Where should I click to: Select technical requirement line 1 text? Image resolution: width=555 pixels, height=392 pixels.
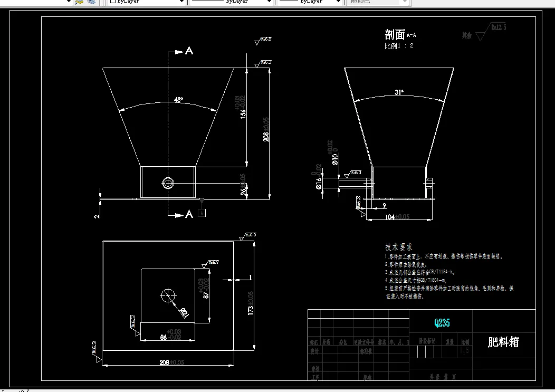[x=444, y=256]
